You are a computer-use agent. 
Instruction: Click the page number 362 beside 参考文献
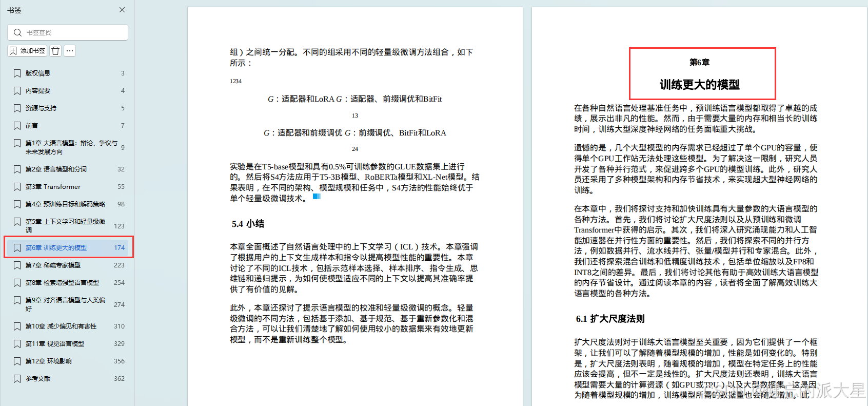[x=119, y=379]
